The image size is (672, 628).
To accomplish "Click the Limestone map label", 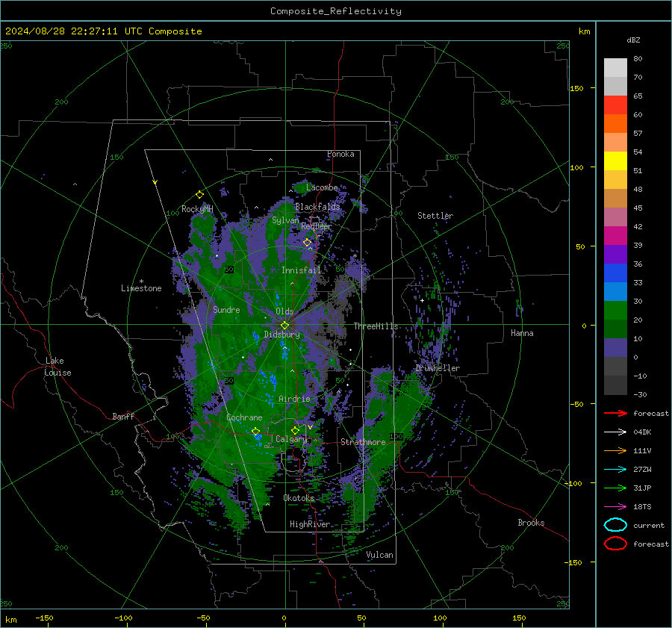I will (141, 288).
